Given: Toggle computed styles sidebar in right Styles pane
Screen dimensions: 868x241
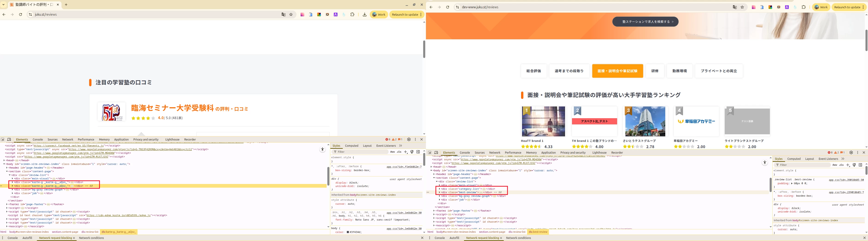Looking at the screenshot, I should (860, 165).
